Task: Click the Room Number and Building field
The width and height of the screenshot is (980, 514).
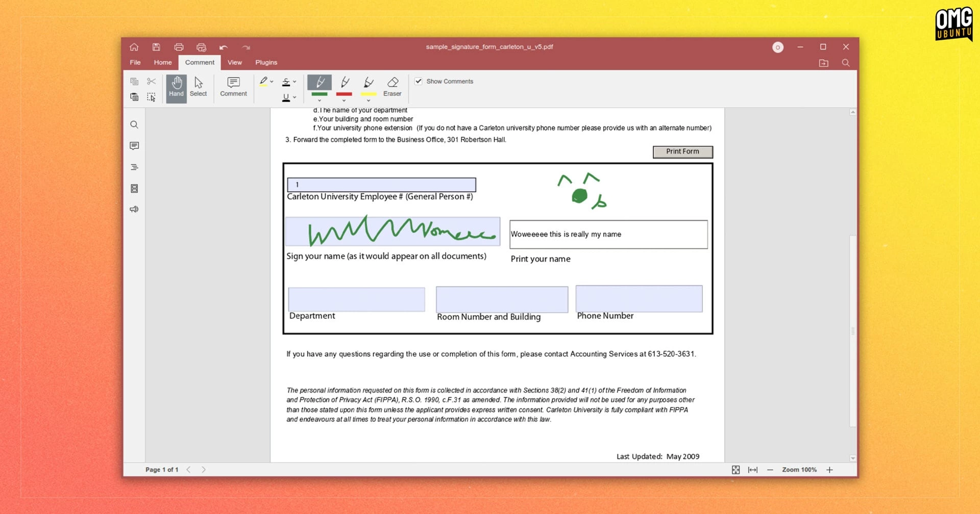Action: (502, 299)
